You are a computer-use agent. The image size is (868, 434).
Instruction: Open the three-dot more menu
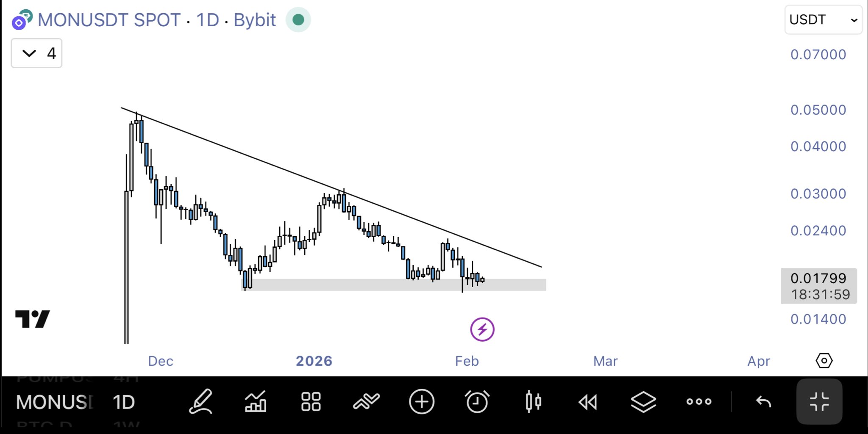pos(699,401)
